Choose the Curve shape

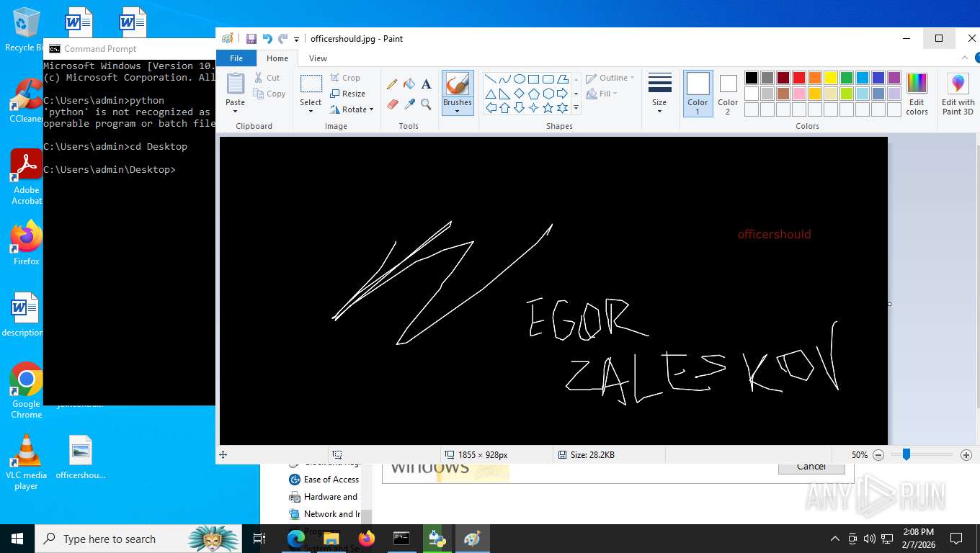[x=504, y=79]
